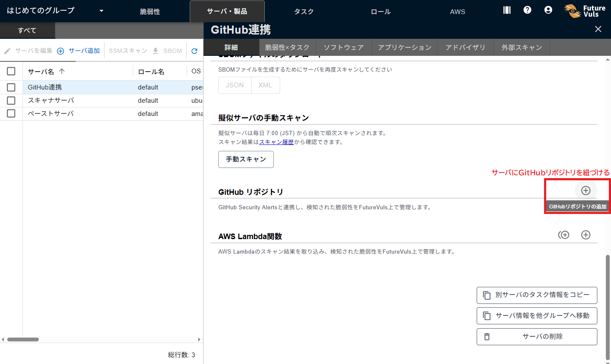
Task: Click the refresh server list icon
Action: click(194, 51)
